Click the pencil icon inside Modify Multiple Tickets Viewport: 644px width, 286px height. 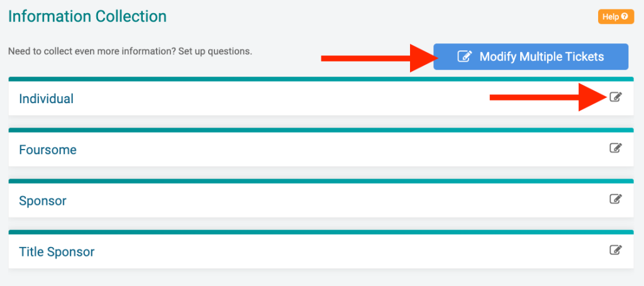465,57
